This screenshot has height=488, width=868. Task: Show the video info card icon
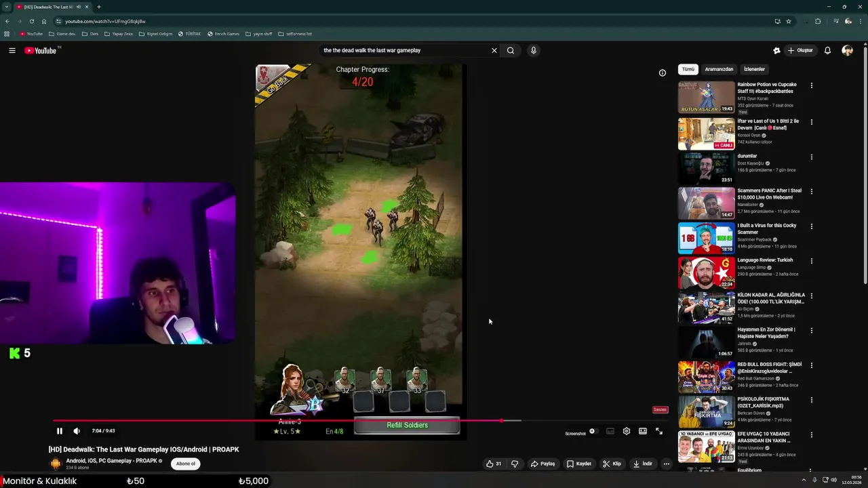tap(663, 73)
